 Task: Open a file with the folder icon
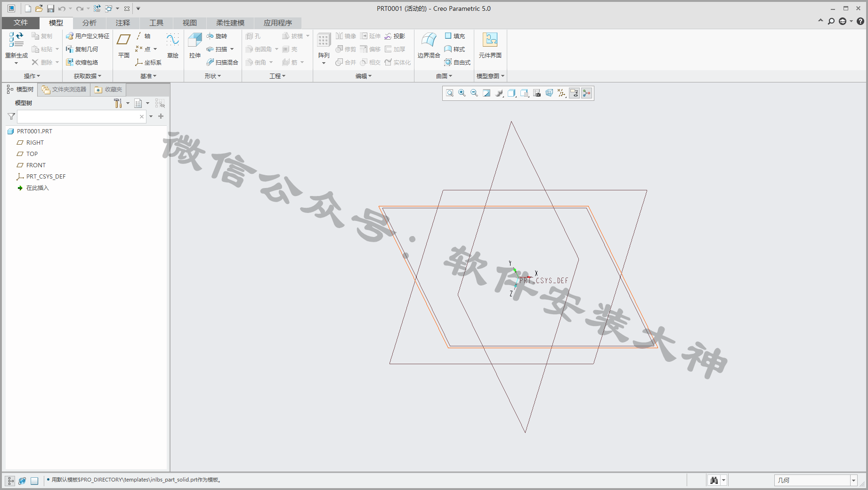coord(39,8)
